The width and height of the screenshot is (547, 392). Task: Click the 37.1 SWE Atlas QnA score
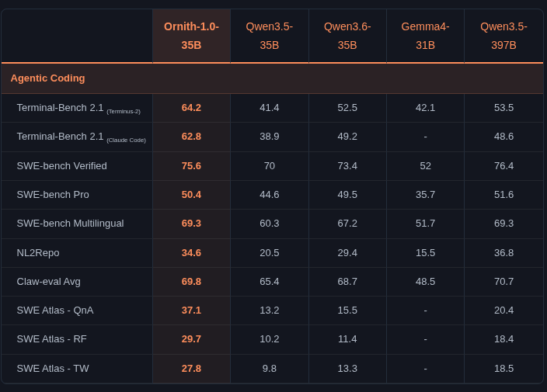(191, 310)
